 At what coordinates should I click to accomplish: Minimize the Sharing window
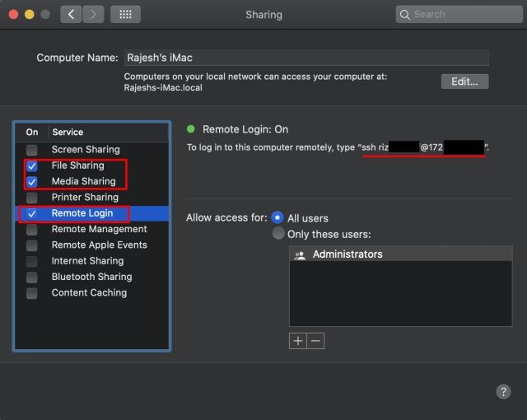pos(30,15)
